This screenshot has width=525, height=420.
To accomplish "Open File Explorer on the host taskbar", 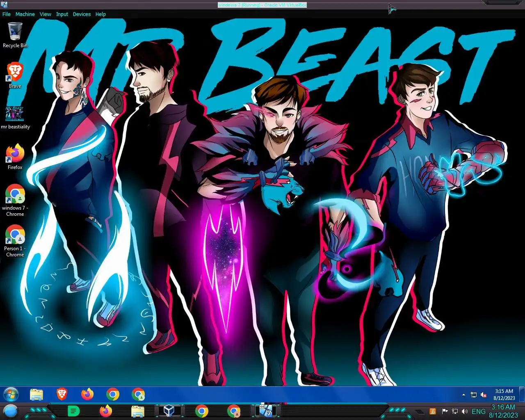I will point(137,411).
